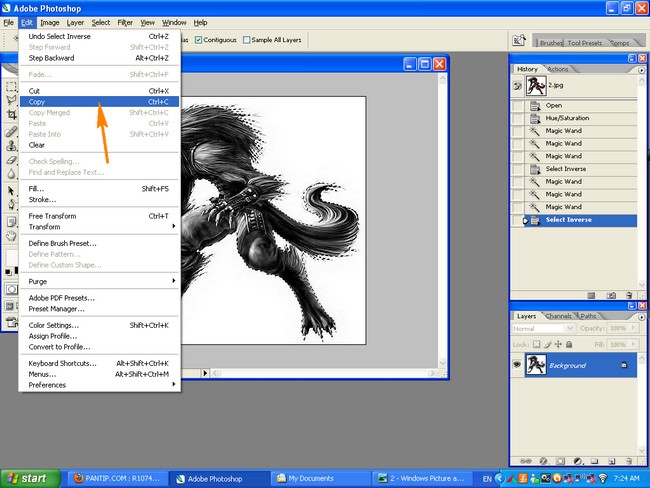Choose Copy from Edit menu
Screen dimensions: 650x488
99,102
